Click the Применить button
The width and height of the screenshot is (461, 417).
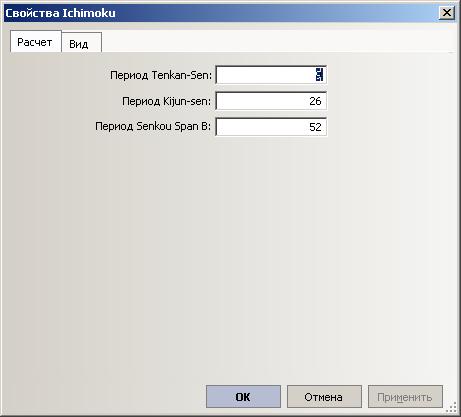tap(405, 397)
